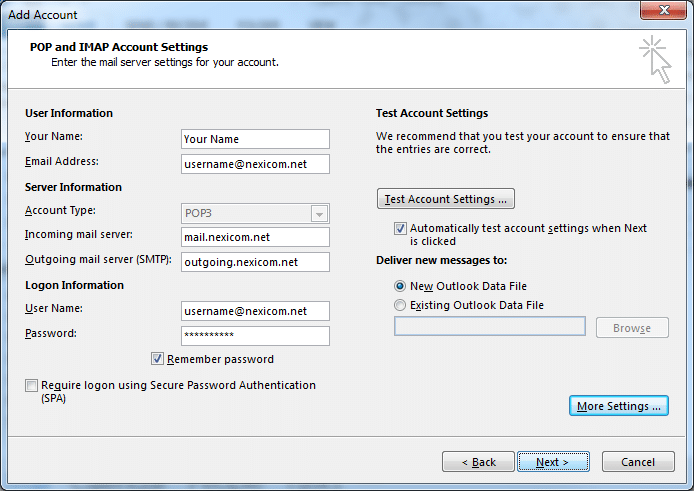
Task: Cancel the account setup
Action: [x=638, y=462]
